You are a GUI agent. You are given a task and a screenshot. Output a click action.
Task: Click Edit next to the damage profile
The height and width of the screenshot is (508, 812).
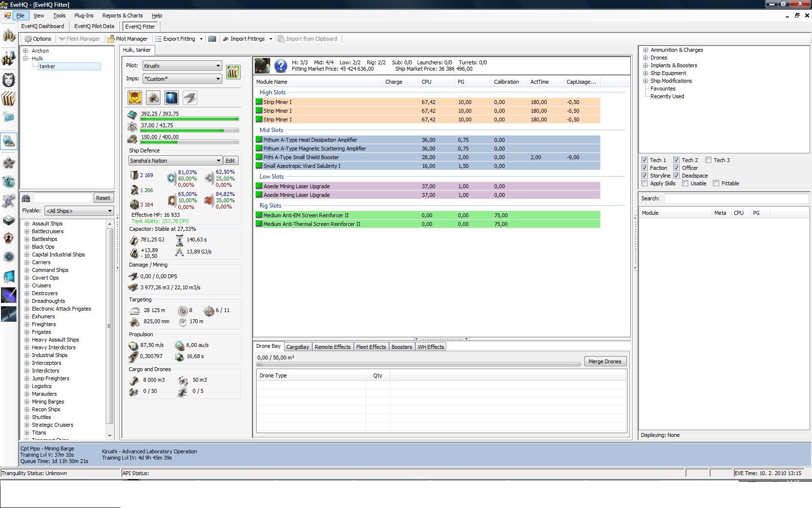pos(231,161)
